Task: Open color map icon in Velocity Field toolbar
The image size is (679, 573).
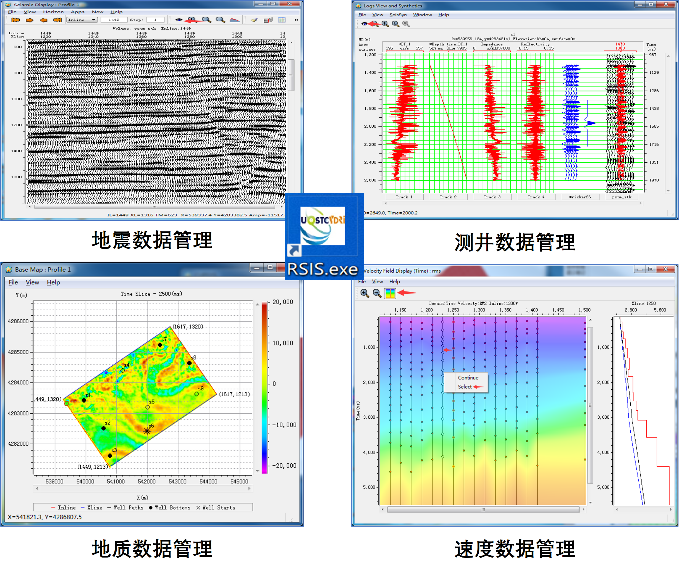Action: pyautogui.click(x=390, y=293)
